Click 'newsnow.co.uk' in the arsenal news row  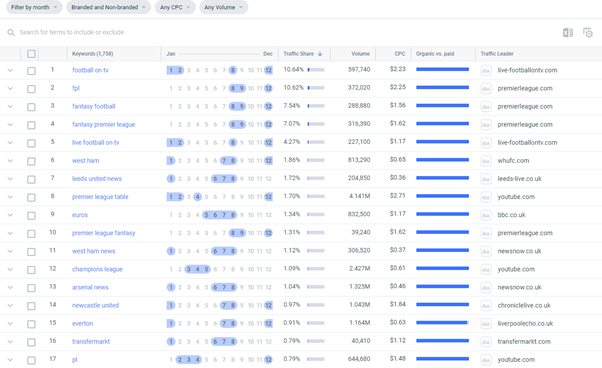point(519,287)
